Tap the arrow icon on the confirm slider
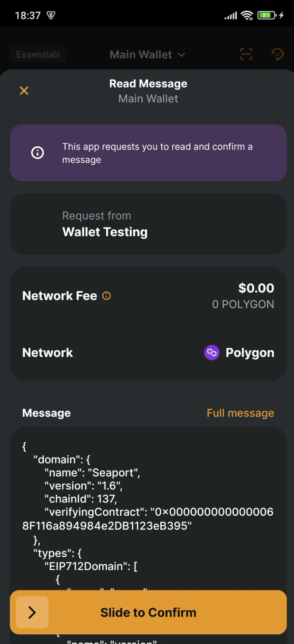Viewport: 294px width, 644px height. (31, 612)
